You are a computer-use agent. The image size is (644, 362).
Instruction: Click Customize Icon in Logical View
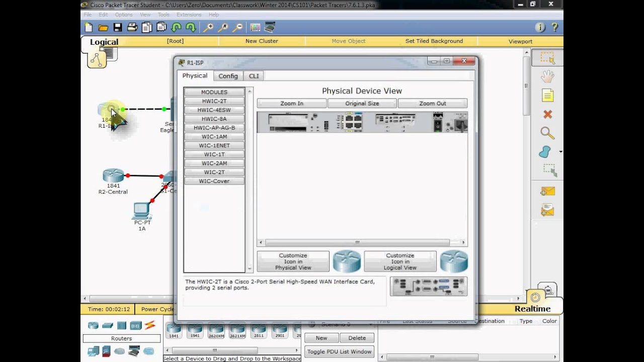(400, 261)
